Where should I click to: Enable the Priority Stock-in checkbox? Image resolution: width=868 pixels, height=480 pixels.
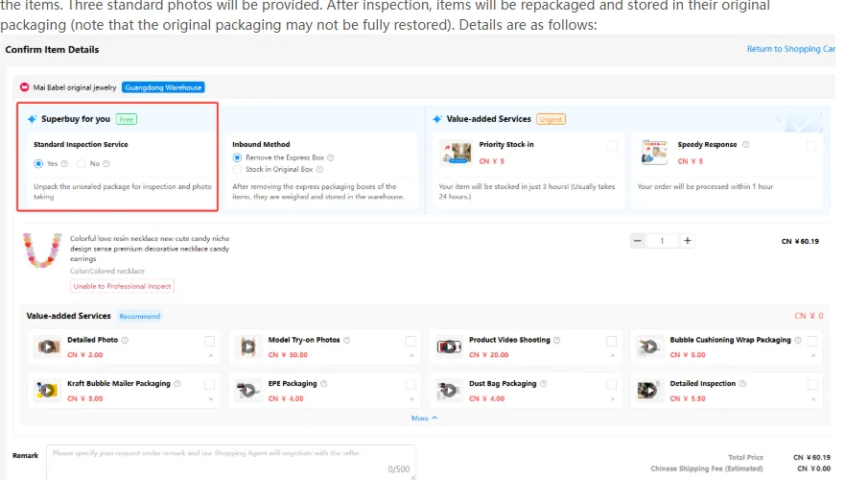tap(612, 146)
